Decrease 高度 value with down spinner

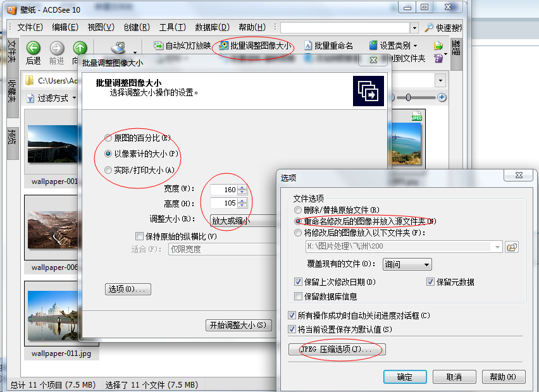pos(242,205)
